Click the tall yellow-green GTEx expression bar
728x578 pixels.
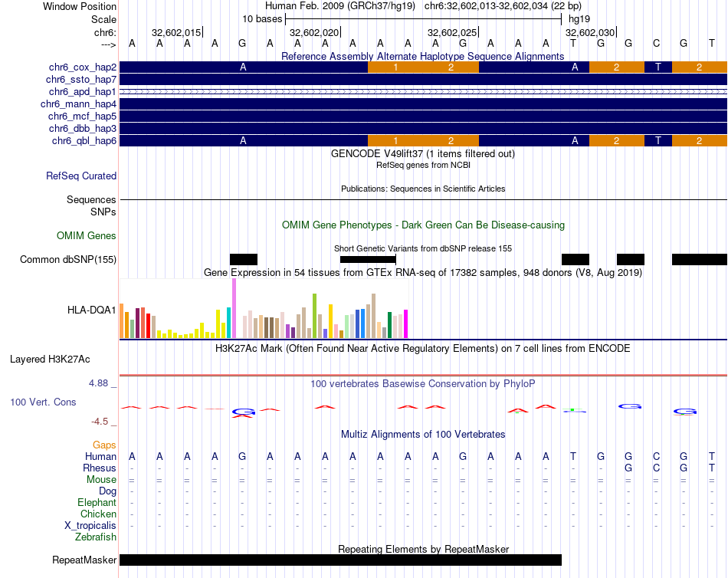pyautogui.click(x=314, y=316)
